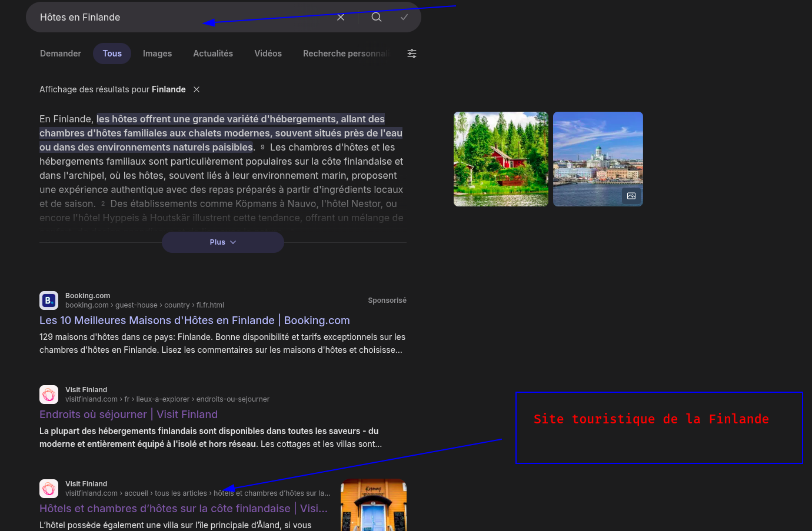Click the Booking.com favicon
The height and width of the screenshot is (531, 812).
click(49, 300)
